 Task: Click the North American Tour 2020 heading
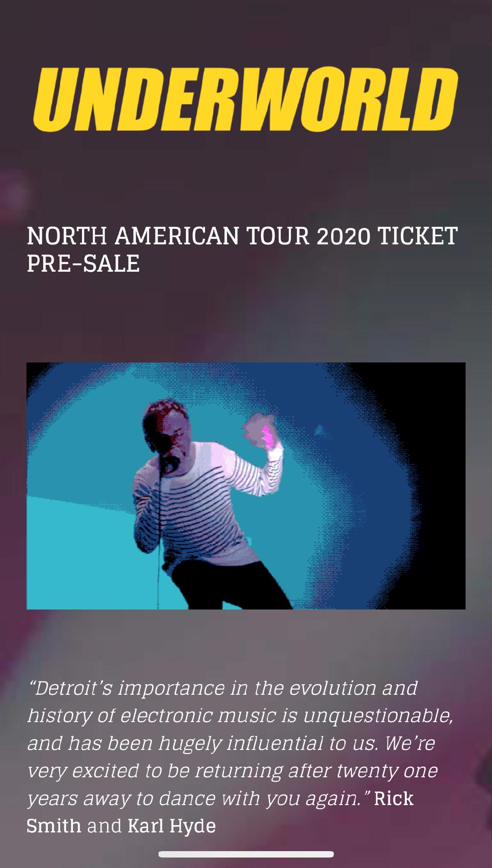242,249
